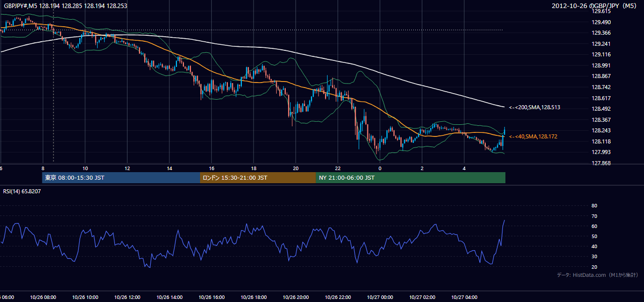Click the London 15:30-21:00 JST session bar
The width and height of the screenshot is (644, 302).
point(258,178)
